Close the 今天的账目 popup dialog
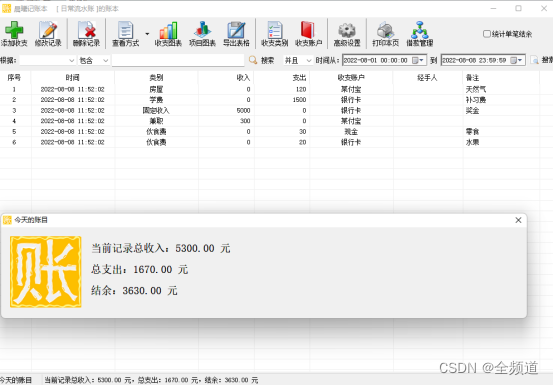 518,220
